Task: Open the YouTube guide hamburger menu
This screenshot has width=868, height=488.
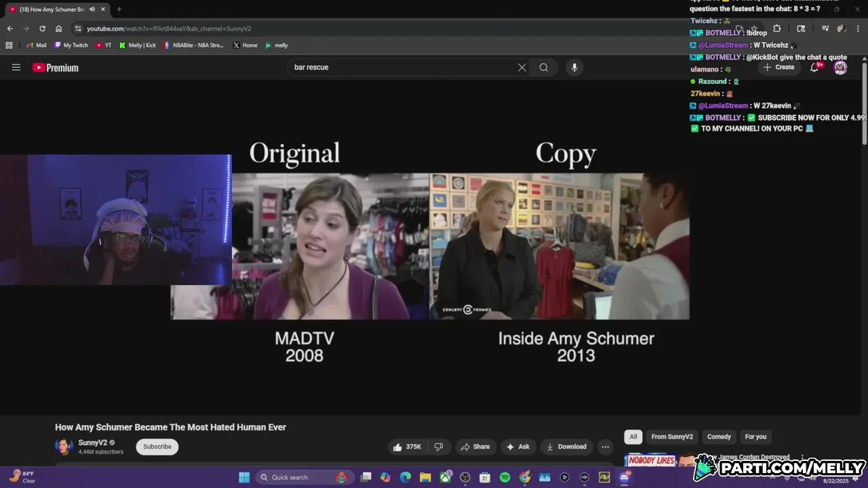Action: click(16, 67)
